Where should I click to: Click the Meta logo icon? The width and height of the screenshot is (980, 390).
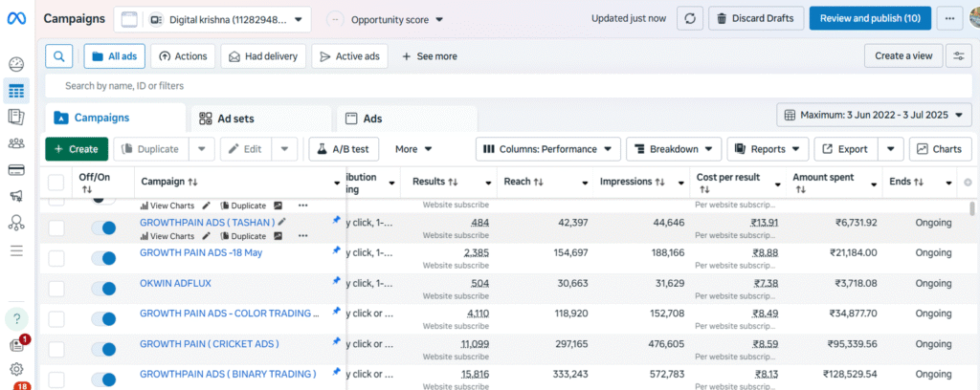click(x=16, y=18)
